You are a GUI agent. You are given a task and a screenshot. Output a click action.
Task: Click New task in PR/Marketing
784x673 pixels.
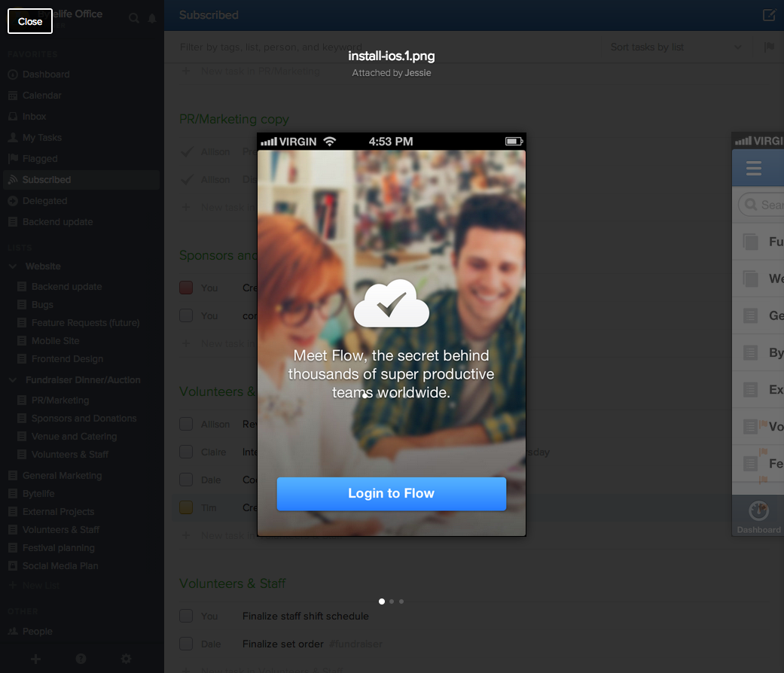pos(260,72)
